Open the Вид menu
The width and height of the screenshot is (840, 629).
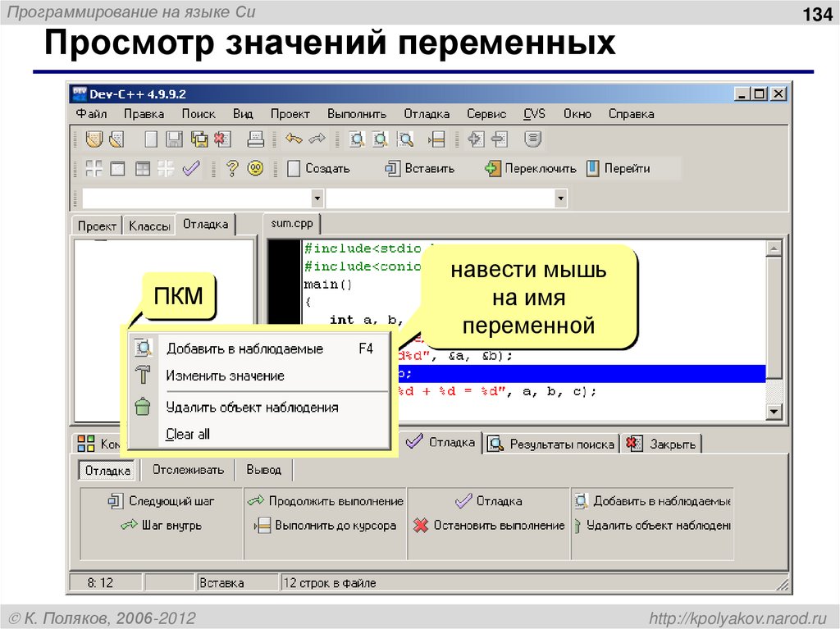click(x=243, y=114)
